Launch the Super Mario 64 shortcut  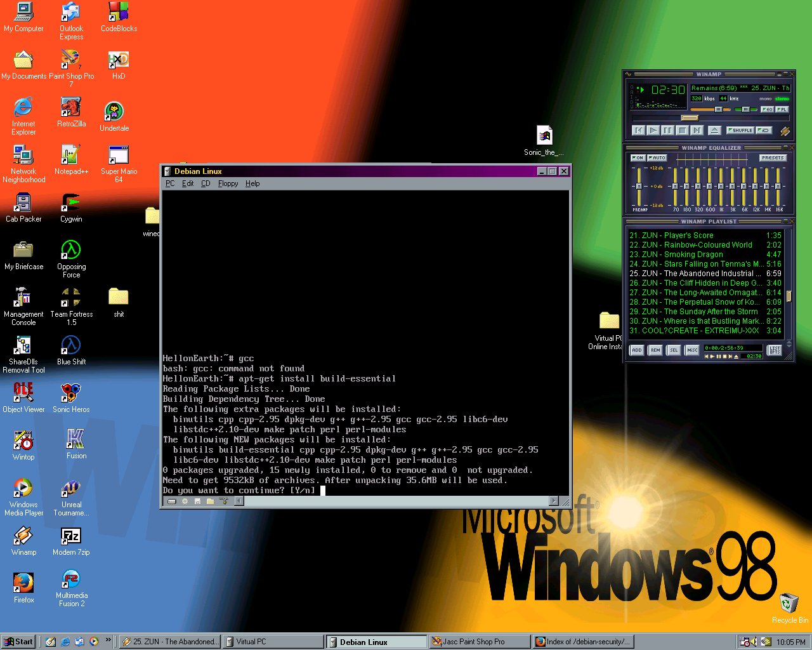click(x=119, y=164)
